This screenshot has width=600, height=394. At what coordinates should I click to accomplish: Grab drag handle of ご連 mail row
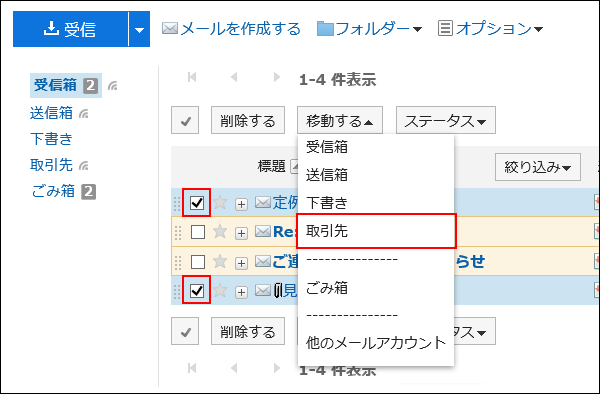[x=178, y=263]
